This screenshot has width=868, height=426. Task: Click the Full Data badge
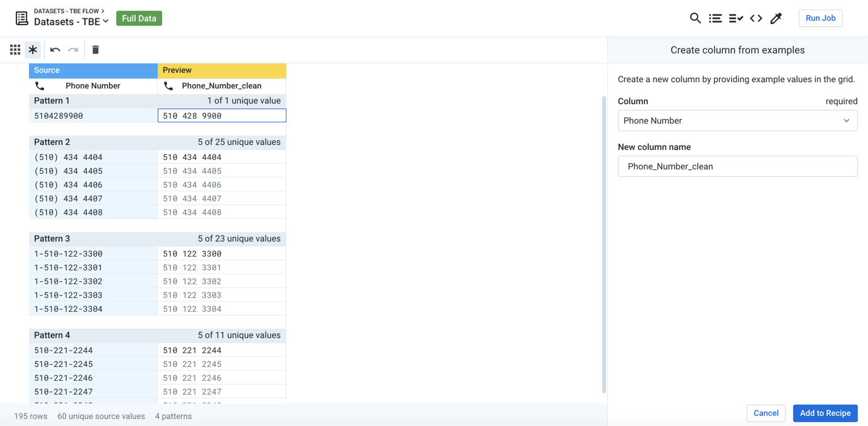tap(139, 18)
